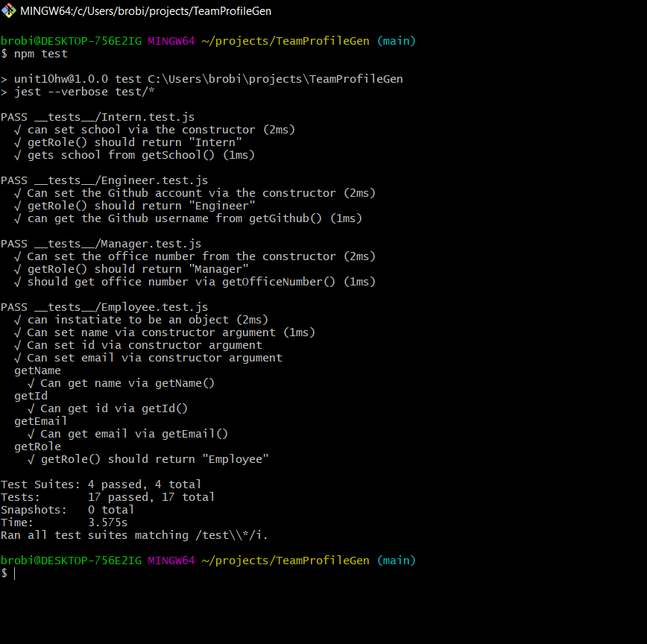The width and height of the screenshot is (647, 644).
Task: Click 'Can set the office number from the constructor'
Action: pyautogui.click(x=195, y=256)
